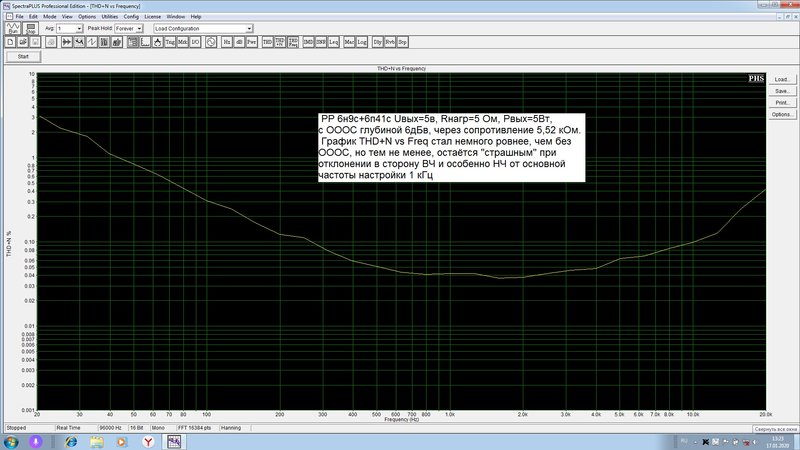Select the THD measurement toolbar icon

pos(267,42)
